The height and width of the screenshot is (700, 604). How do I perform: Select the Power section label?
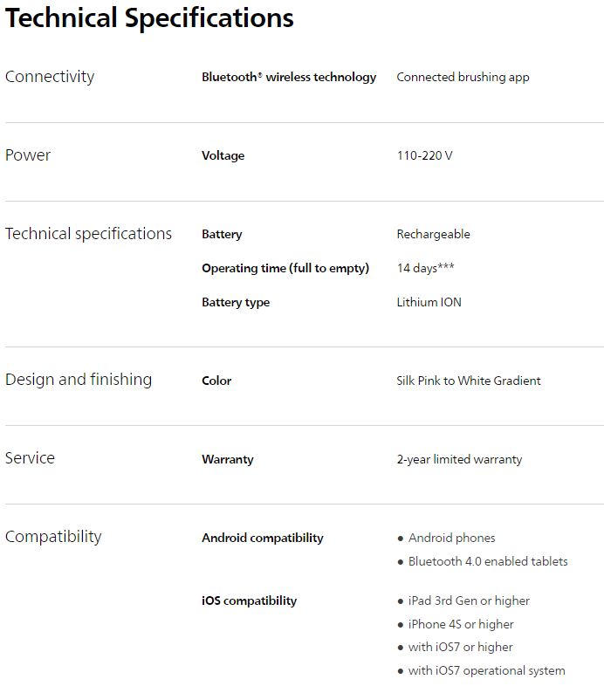28,155
